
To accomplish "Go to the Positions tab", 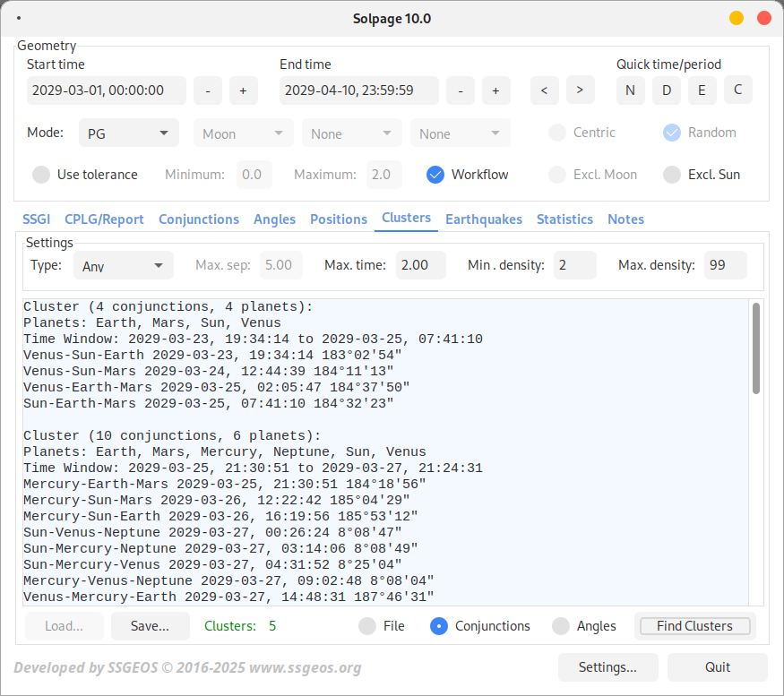I will click(x=339, y=219).
